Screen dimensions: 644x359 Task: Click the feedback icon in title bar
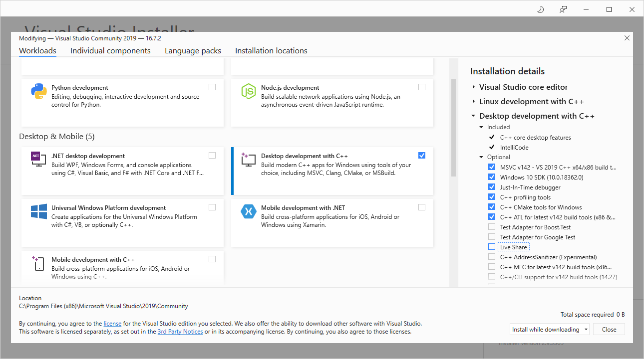tap(563, 9)
